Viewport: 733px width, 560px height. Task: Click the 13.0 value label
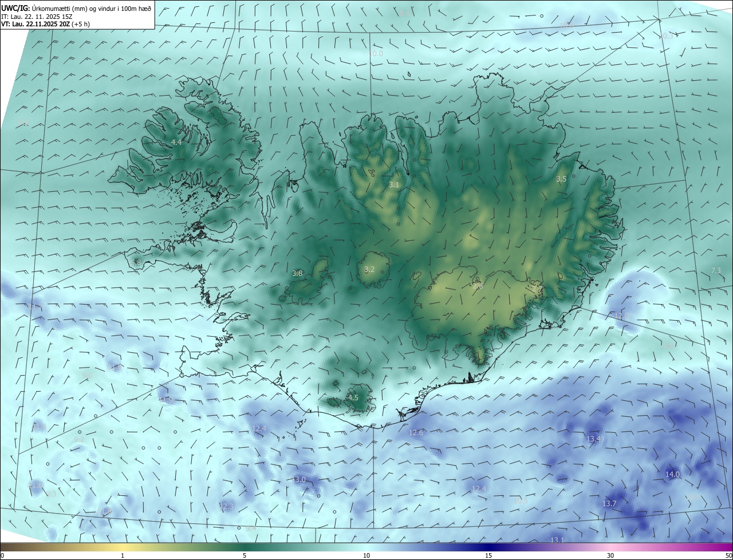[299, 479]
